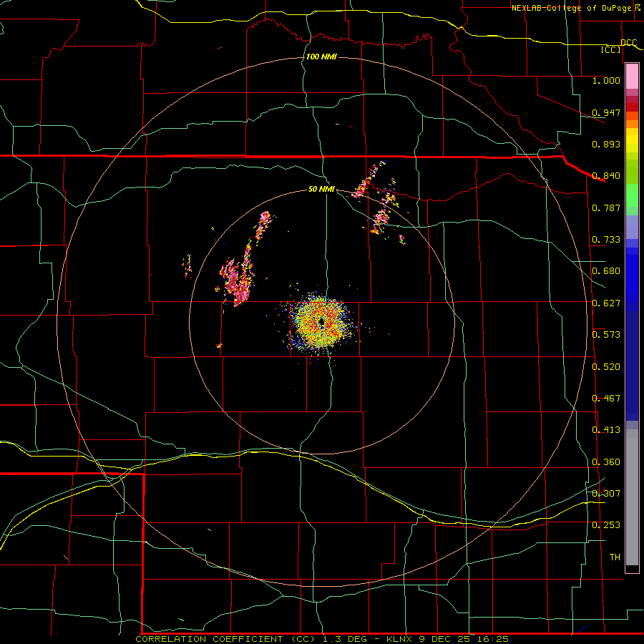
Task: Select the 1.000 scale value
Action: [x=606, y=80]
